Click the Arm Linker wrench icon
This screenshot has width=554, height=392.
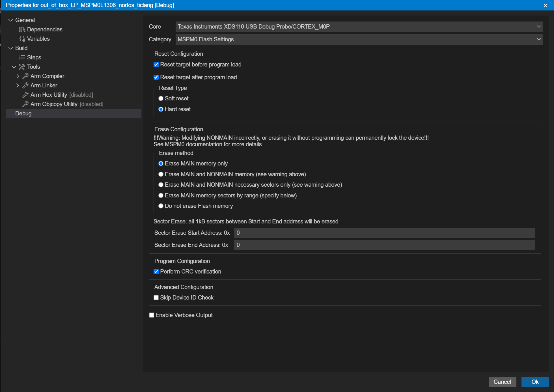pos(25,85)
